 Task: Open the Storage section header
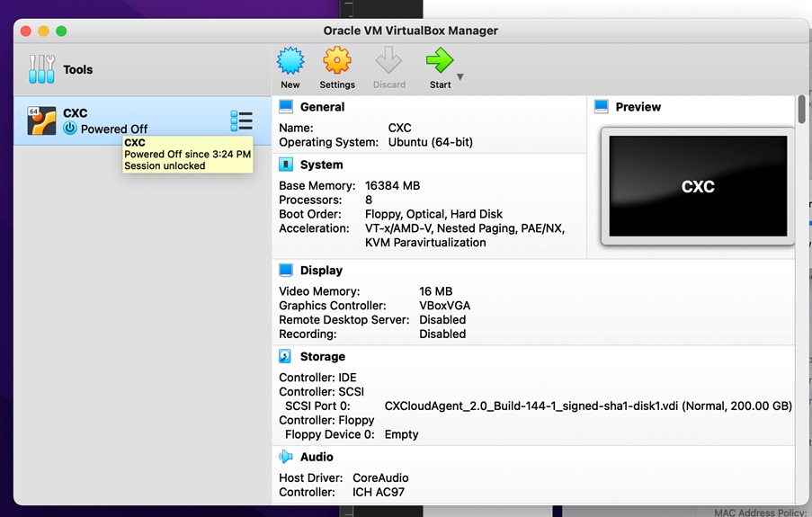(322, 356)
